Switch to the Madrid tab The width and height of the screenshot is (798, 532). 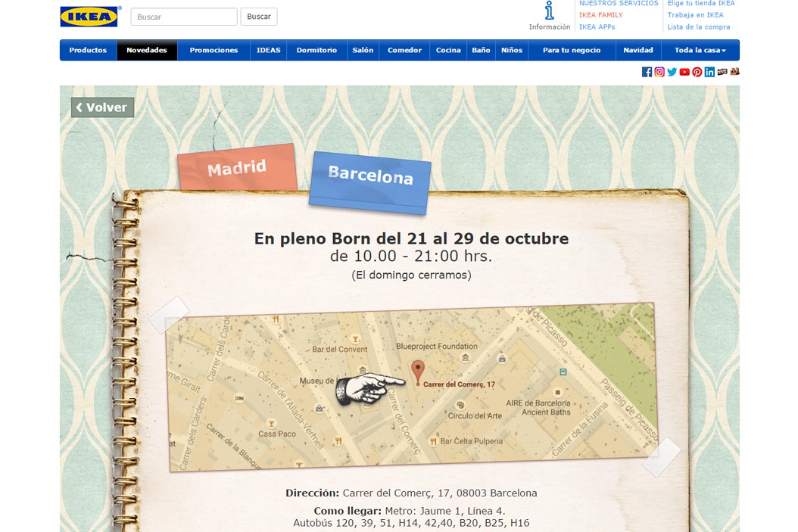click(x=237, y=167)
